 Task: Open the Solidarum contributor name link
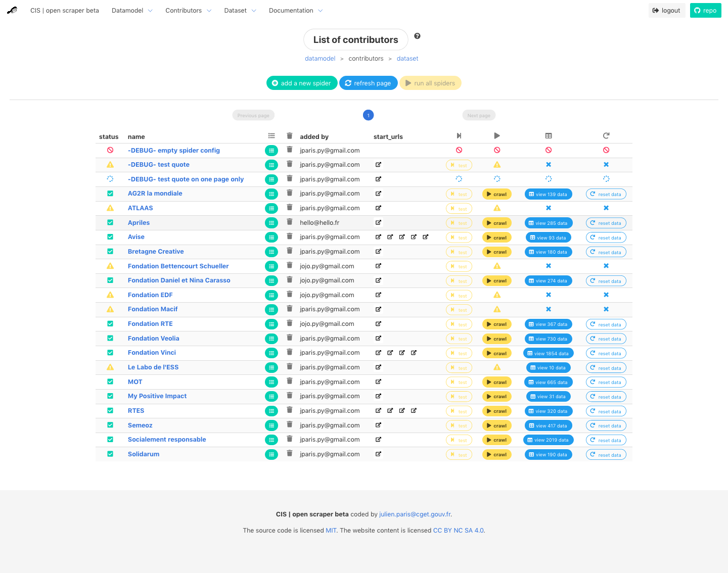(144, 454)
